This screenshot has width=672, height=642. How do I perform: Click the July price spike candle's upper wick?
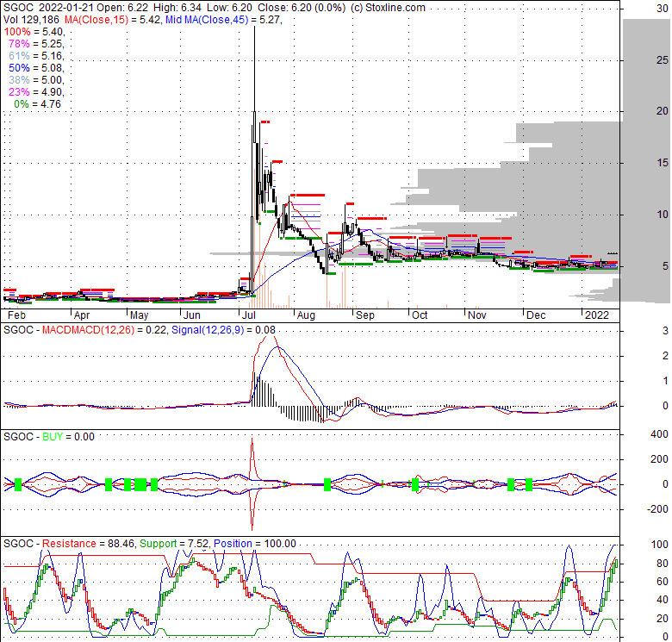click(254, 69)
